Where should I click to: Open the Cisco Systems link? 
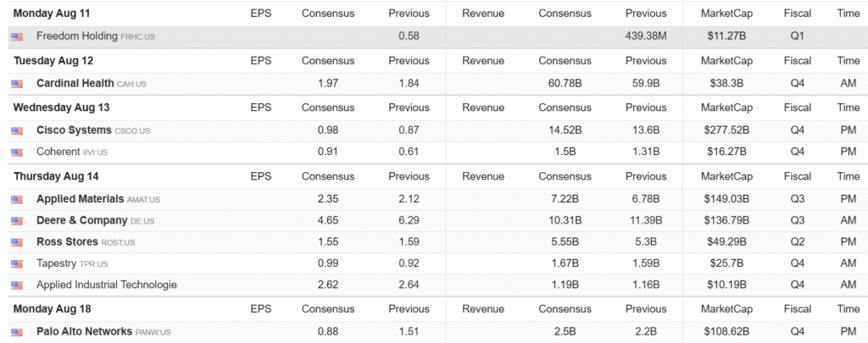[74, 130]
